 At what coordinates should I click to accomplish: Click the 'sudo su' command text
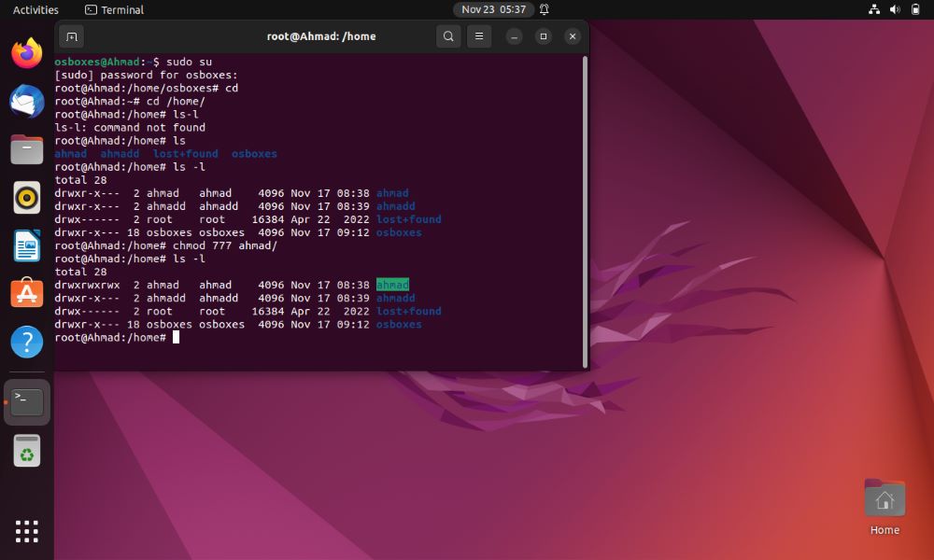[189, 62]
